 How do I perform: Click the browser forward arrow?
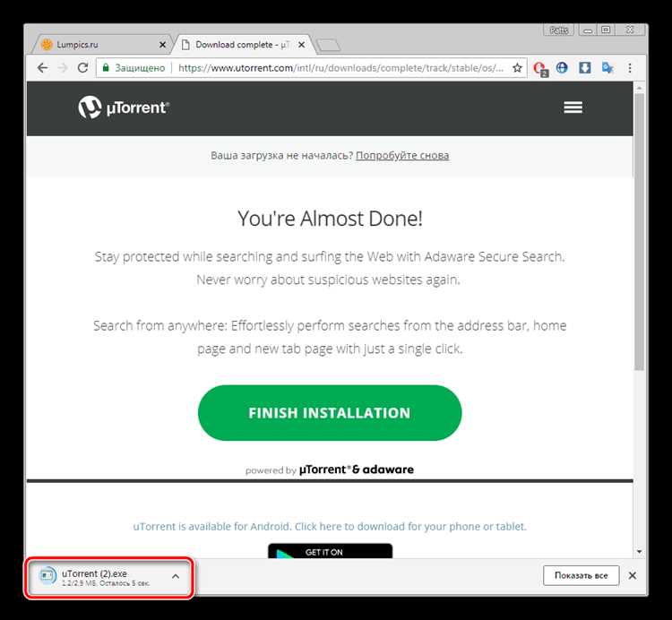63,68
